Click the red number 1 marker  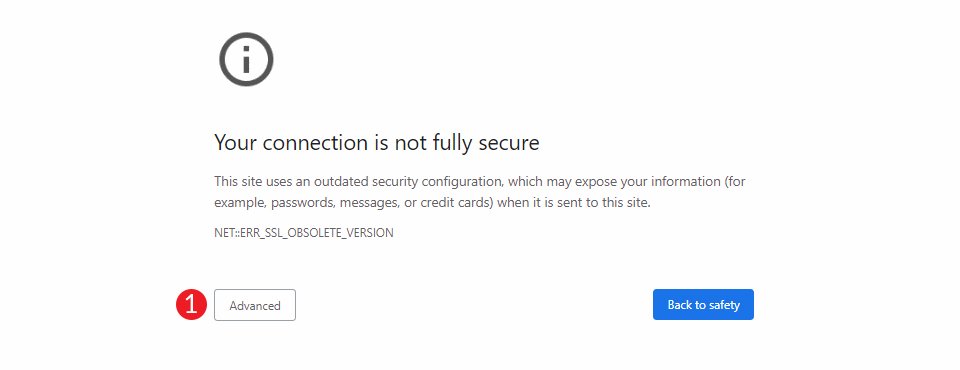pyautogui.click(x=192, y=304)
